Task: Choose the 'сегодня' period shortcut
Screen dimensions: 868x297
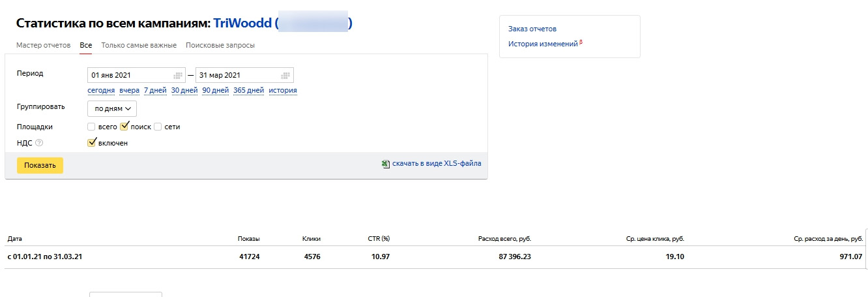Action: [101, 91]
